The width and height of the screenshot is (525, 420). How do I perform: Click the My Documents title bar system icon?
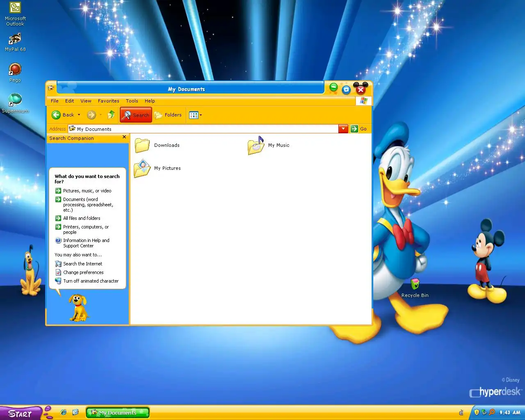click(x=51, y=87)
